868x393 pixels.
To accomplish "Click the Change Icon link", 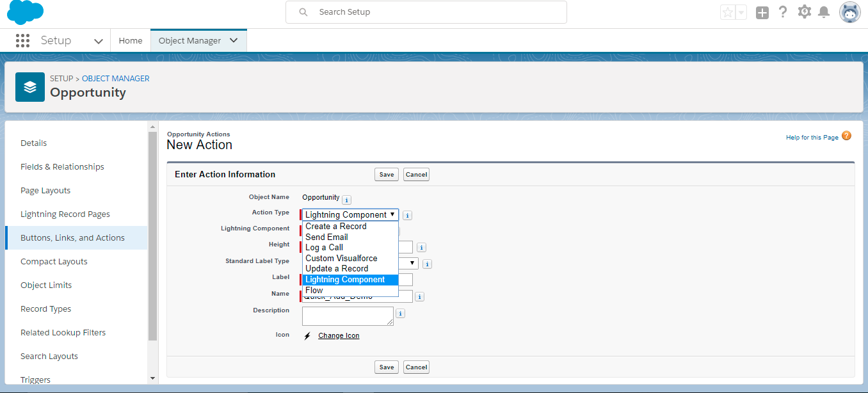I will (339, 335).
